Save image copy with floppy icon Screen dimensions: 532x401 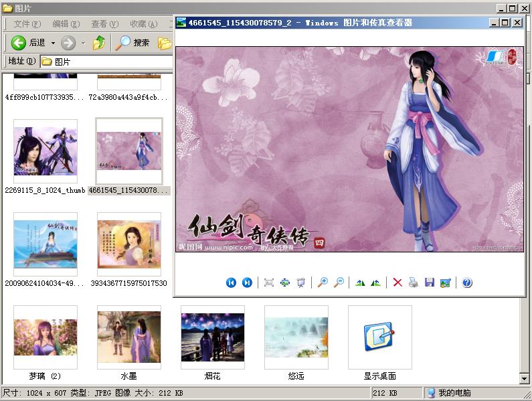click(430, 283)
